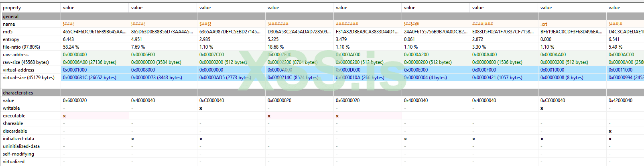Click the 'self-modifying' label
This screenshot has height=166, width=644.
[x=18, y=154]
